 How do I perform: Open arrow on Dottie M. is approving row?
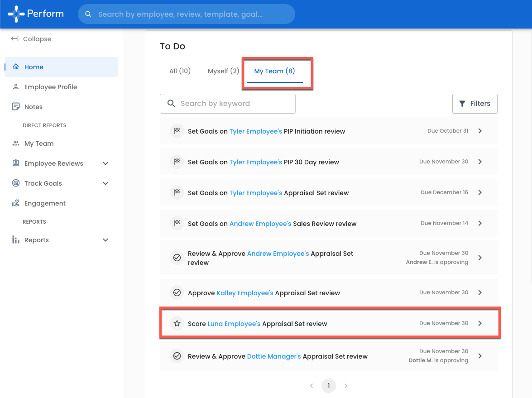pyautogui.click(x=480, y=356)
